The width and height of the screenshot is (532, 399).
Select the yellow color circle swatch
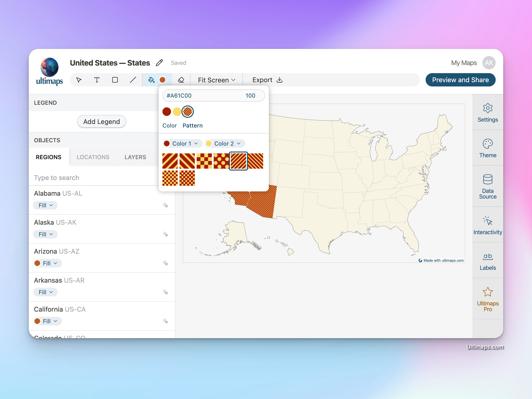click(177, 111)
